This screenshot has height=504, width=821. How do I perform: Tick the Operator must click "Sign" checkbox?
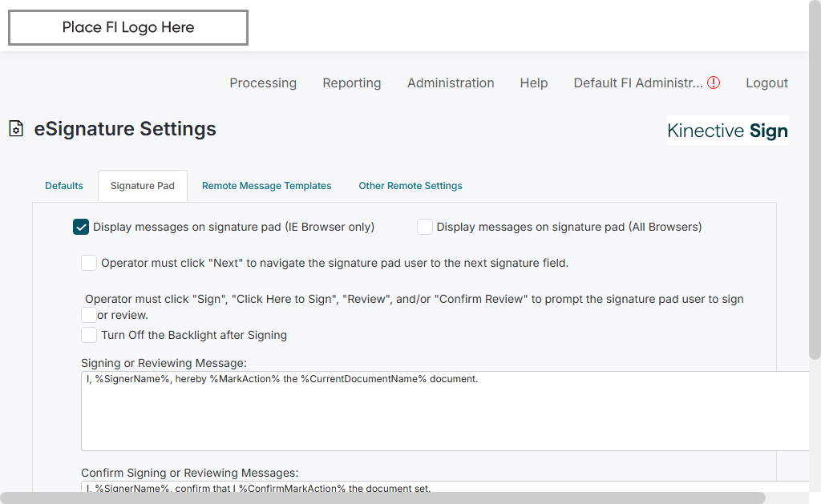[x=89, y=315]
